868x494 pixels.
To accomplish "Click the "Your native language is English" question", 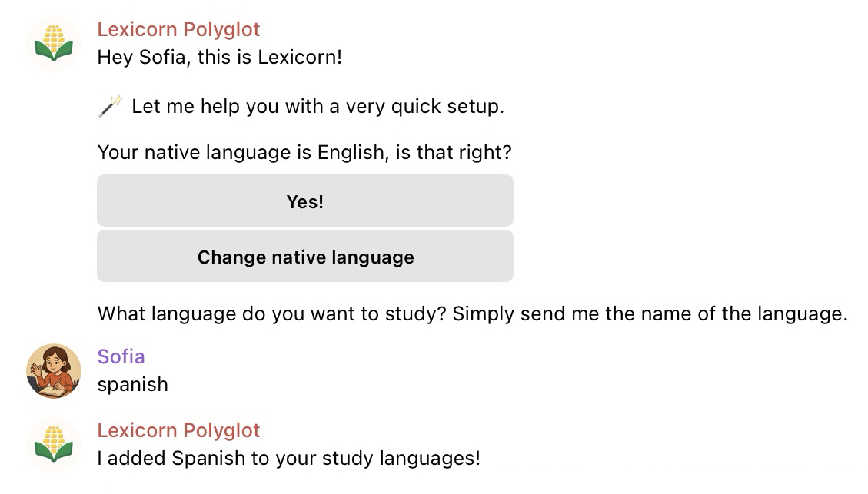I will coord(304,152).
